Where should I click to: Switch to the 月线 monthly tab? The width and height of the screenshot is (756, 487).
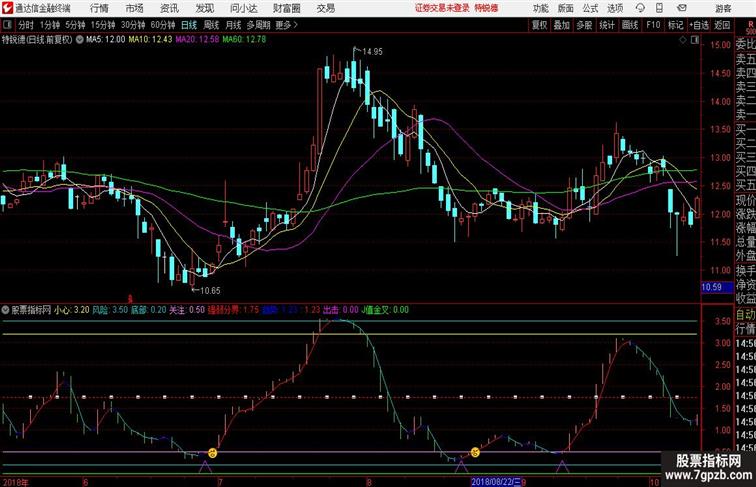(x=233, y=25)
